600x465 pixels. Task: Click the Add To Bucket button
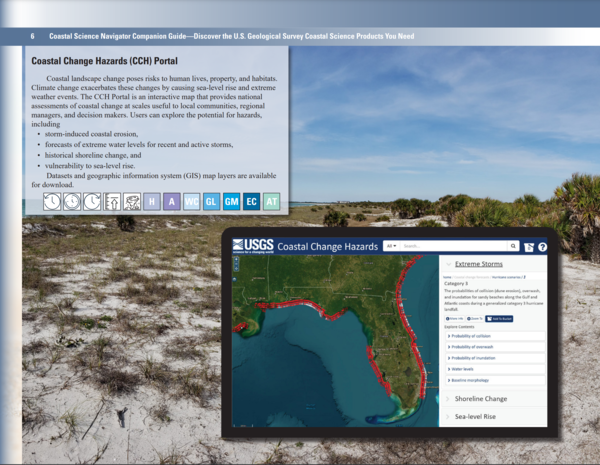[x=499, y=318]
